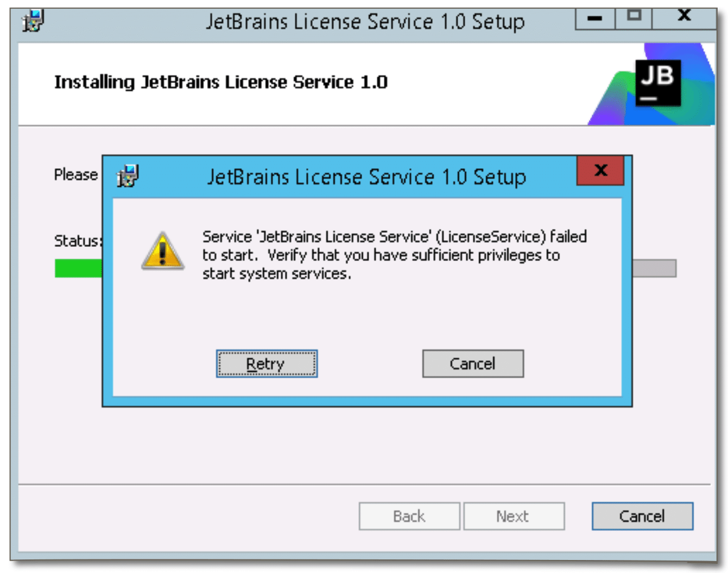Click the grey unfilled end of the progress bar
728x573 pixels.
[x=654, y=269]
